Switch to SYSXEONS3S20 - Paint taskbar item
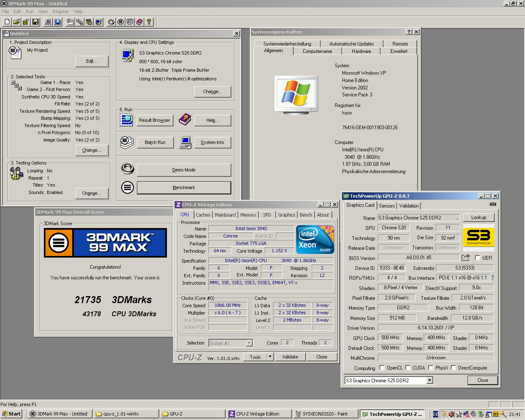This screenshot has width=525, height=420. point(325,414)
